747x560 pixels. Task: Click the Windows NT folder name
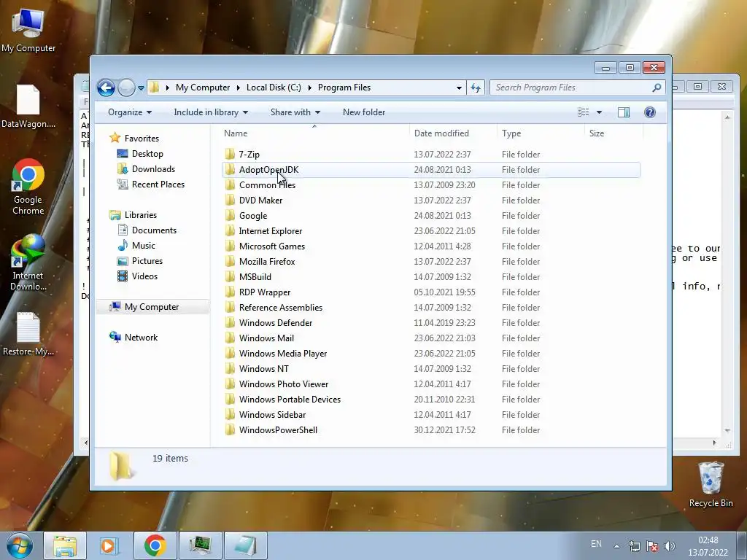coord(263,368)
